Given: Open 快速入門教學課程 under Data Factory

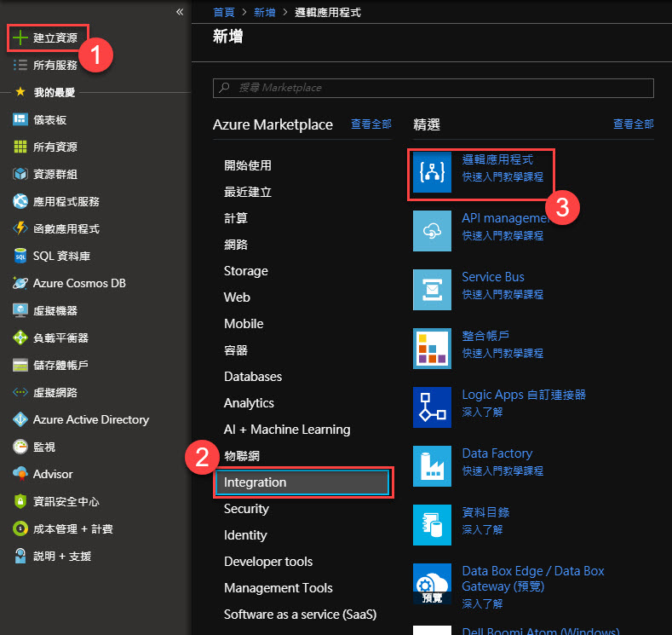Looking at the screenshot, I should point(503,470).
